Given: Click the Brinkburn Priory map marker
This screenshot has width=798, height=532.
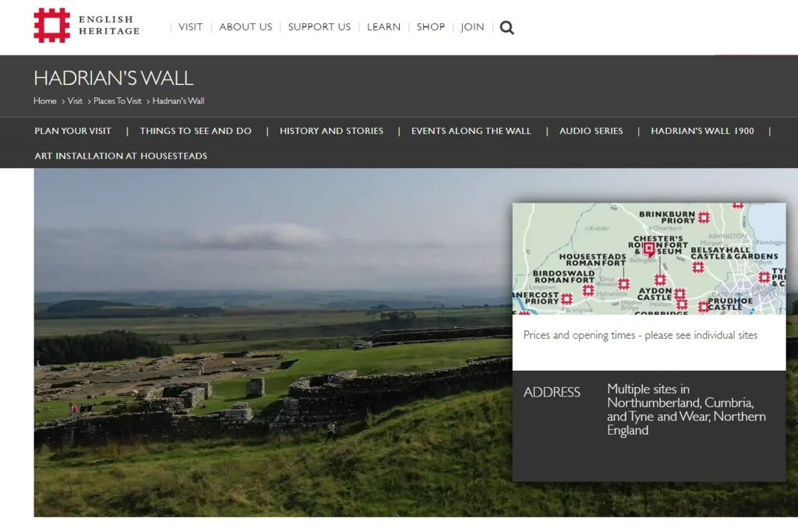Looking at the screenshot, I should click(x=704, y=217).
